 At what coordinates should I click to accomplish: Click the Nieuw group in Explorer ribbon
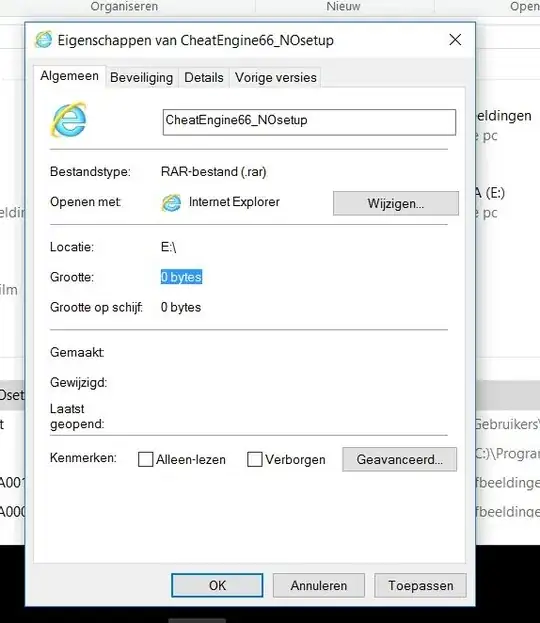(x=343, y=6)
